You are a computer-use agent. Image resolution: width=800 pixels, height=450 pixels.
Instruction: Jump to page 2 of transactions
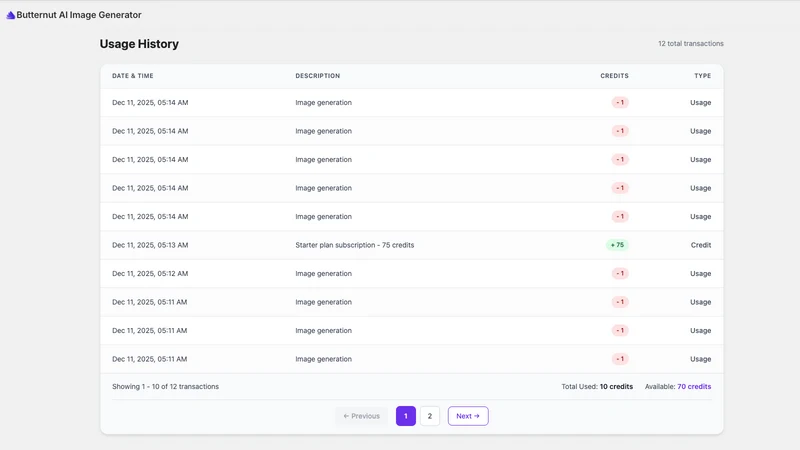430,416
